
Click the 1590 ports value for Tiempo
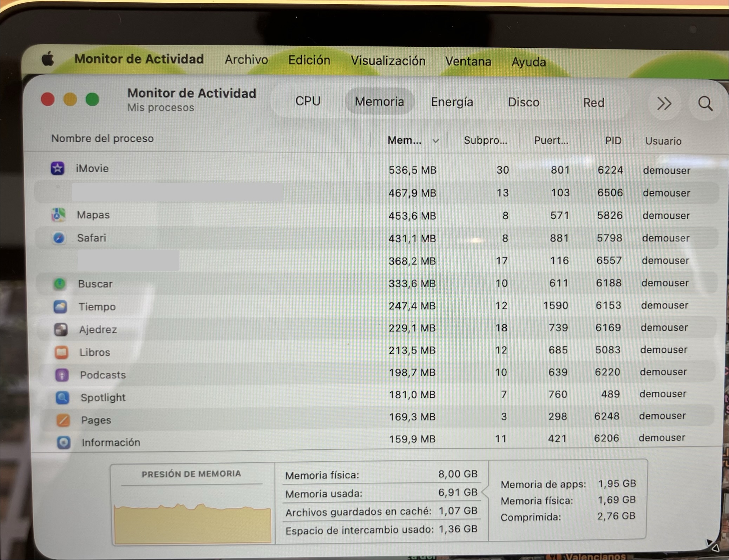(556, 305)
